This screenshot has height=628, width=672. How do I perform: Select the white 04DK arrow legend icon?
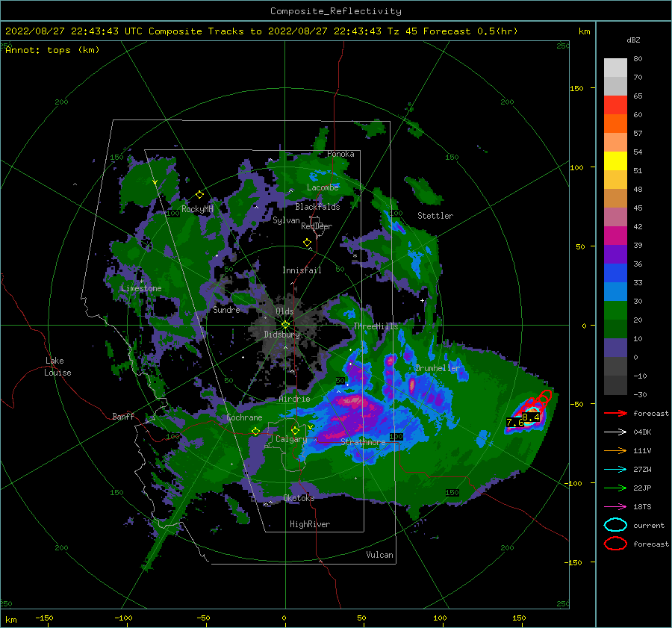pyautogui.click(x=615, y=432)
